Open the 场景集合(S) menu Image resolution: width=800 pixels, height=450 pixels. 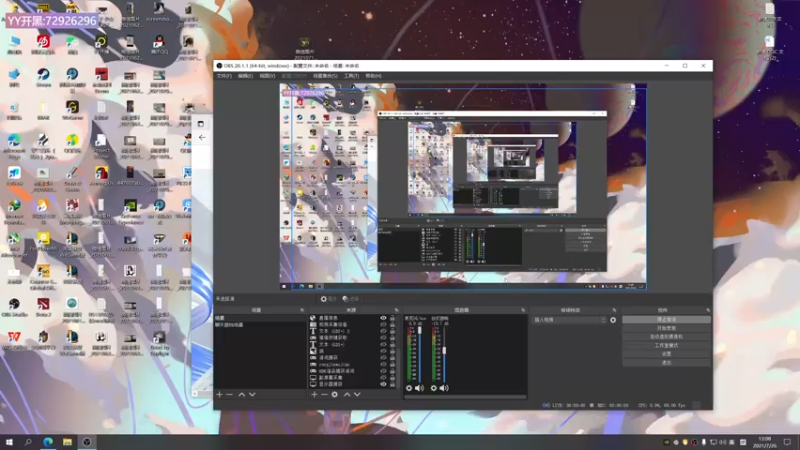tap(325, 76)
